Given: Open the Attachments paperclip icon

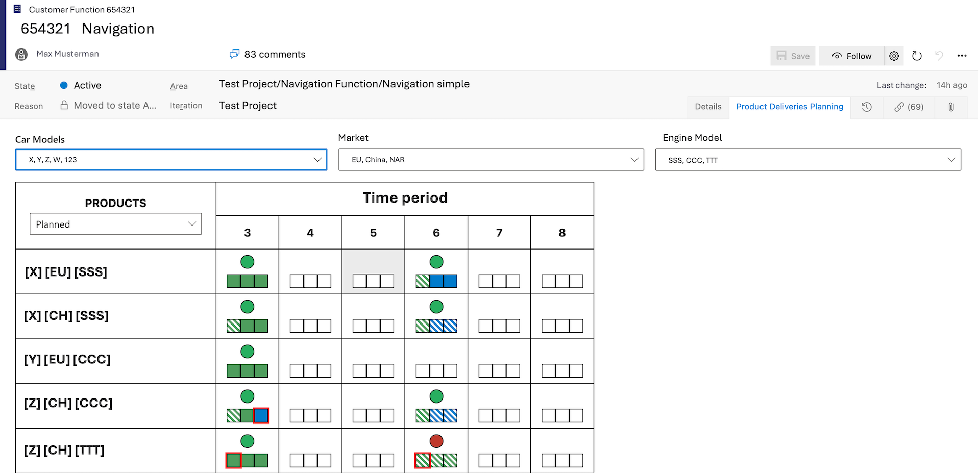Looking at the screenshot, I should [951, 107].
